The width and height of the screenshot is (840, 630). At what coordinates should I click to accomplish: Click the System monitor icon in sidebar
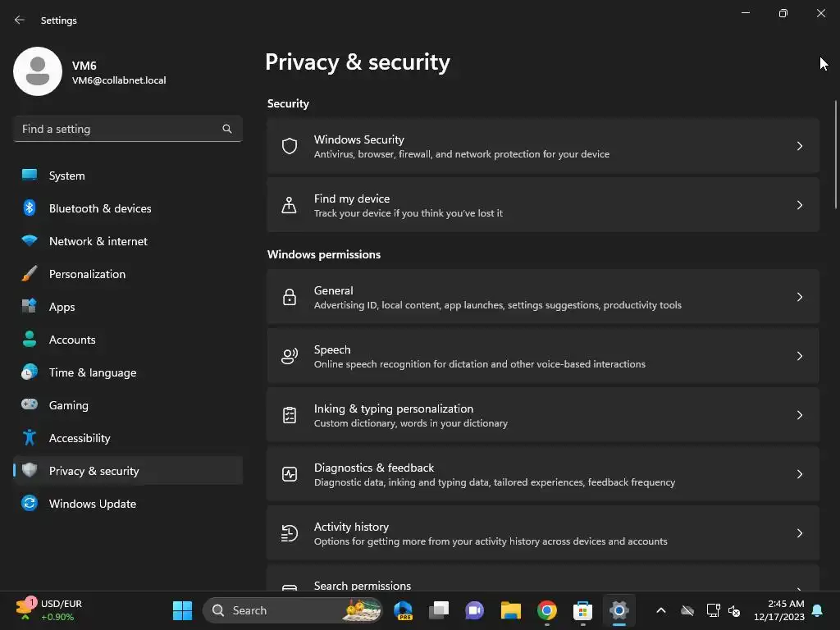[30, 176]
